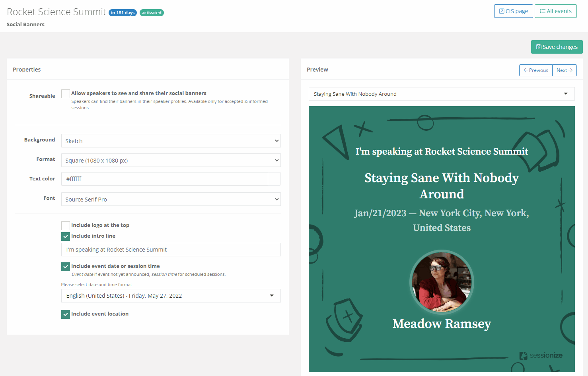Go to All events list
This screenshot has height=376, width=588.
(x=555, y=11)
